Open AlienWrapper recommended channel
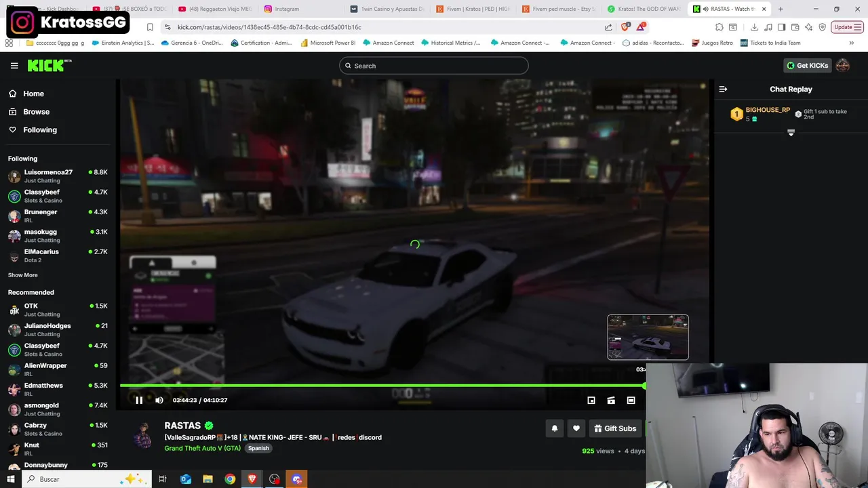Viewport: 868px width, 488px height. point(58,369)
